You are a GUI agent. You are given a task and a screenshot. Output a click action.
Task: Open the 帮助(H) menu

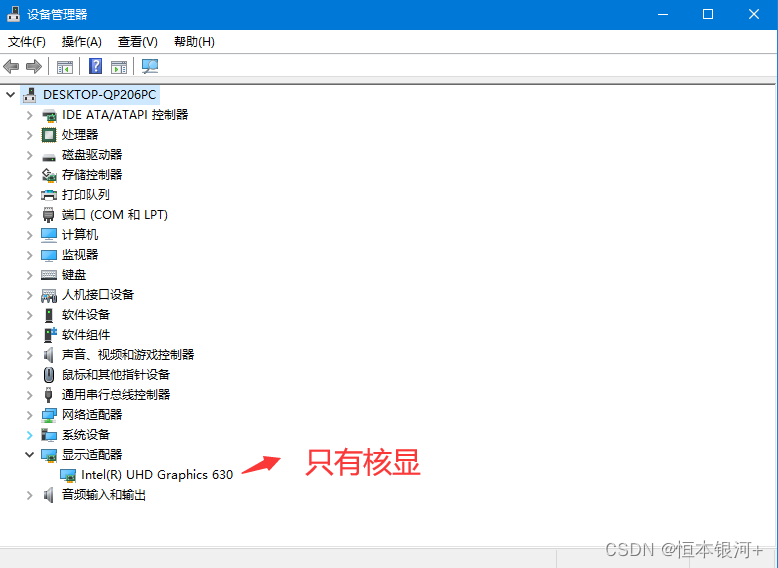coord(194,42)
